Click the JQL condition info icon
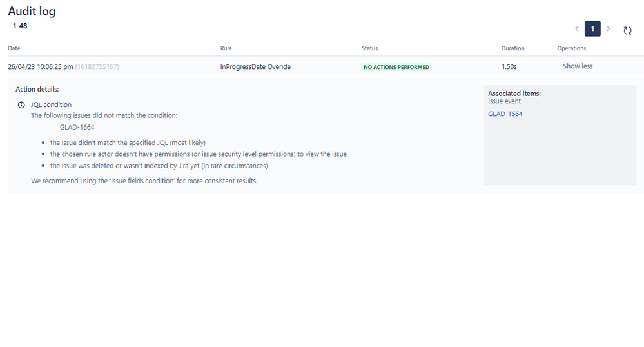This screenshot has height=347, width=644. point(21,105)
